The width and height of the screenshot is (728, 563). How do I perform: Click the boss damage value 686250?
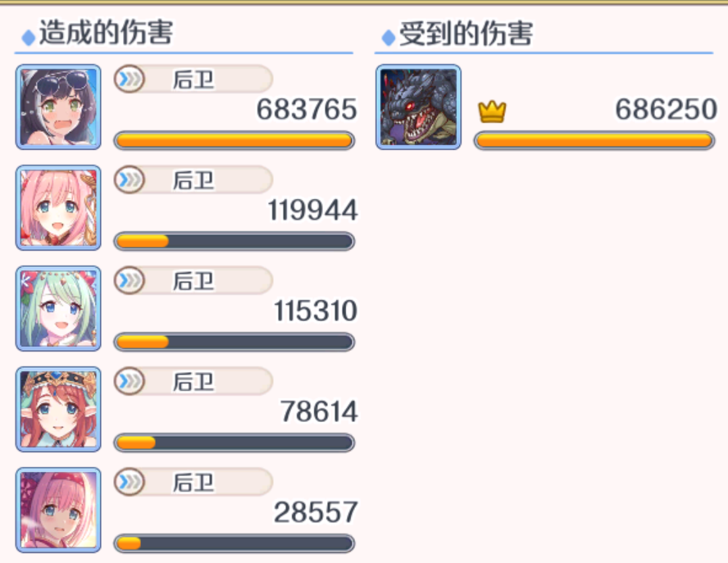667,110
